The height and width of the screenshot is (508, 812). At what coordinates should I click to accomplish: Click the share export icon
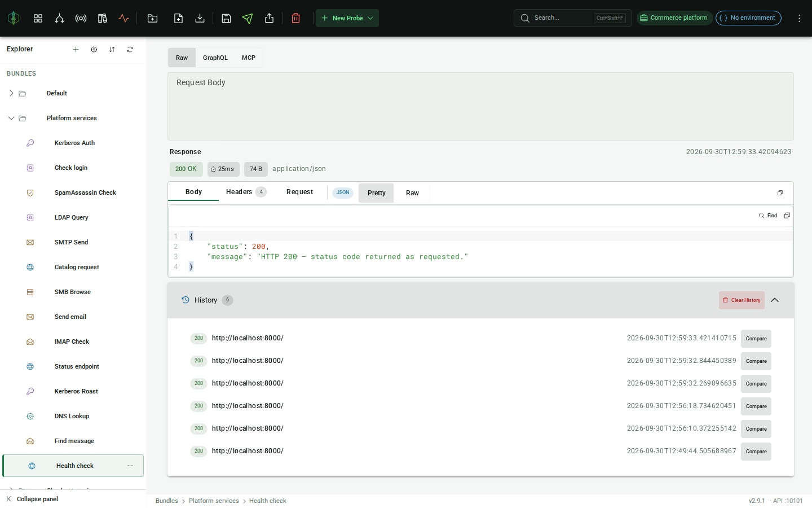tap(269, 18)
